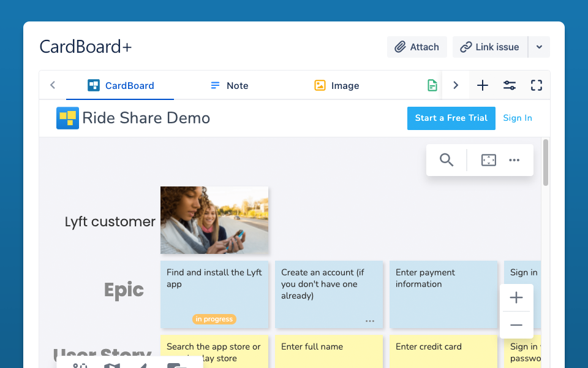Select the Find and install the Lyft app card

(214, 294)
